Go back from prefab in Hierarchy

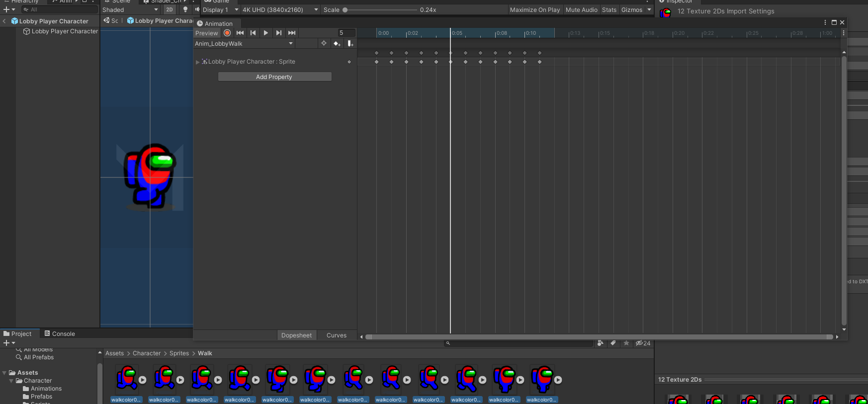[4, 21]
